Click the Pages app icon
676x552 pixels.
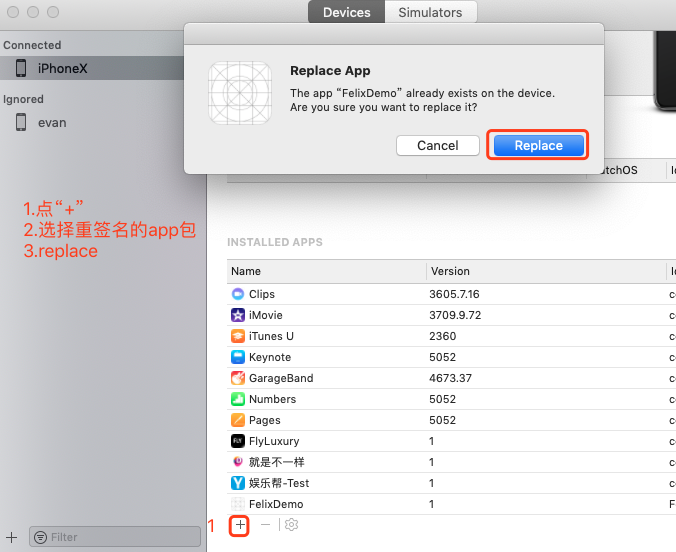(x=238, y=420)
